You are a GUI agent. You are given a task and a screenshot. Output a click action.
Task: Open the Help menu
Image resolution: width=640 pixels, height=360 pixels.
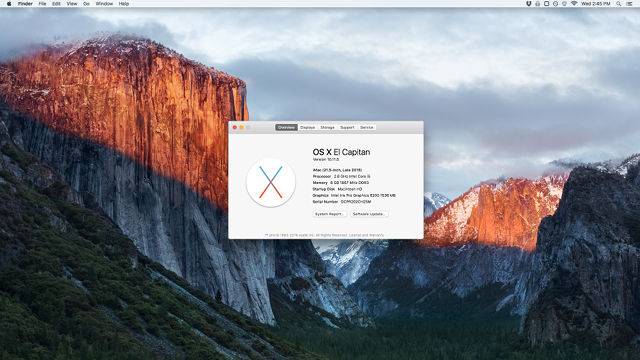pos(124,4)
